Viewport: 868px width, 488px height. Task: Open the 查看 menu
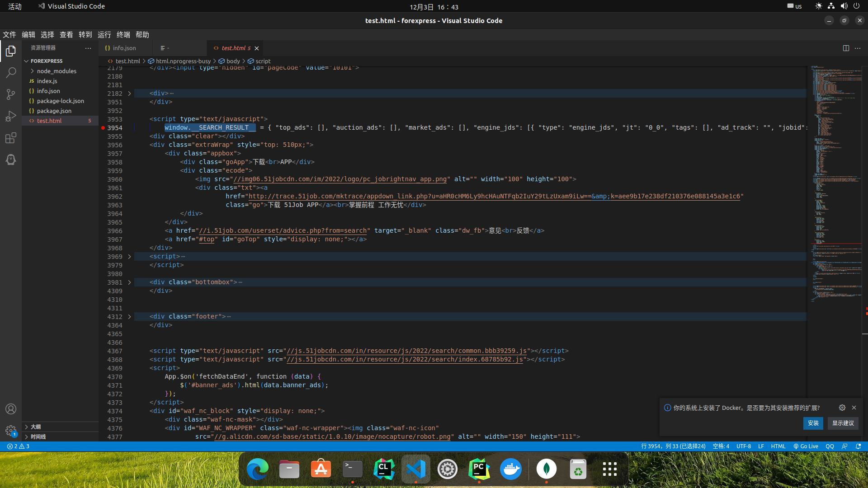(66, 35)
